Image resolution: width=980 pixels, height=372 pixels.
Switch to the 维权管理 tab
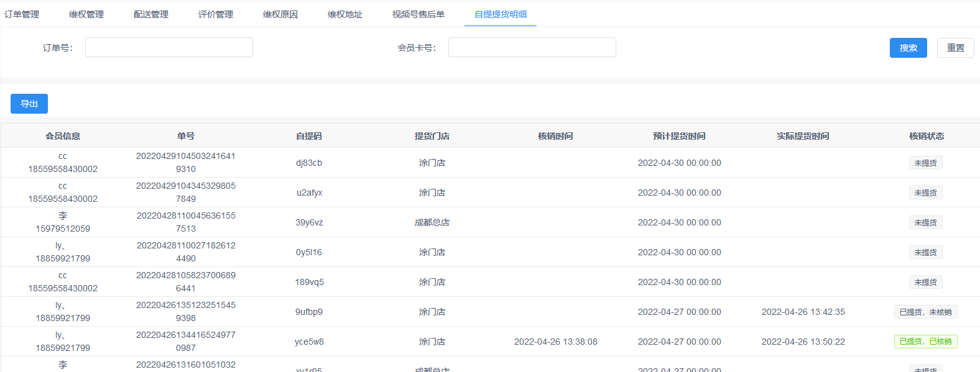(86, 14)
